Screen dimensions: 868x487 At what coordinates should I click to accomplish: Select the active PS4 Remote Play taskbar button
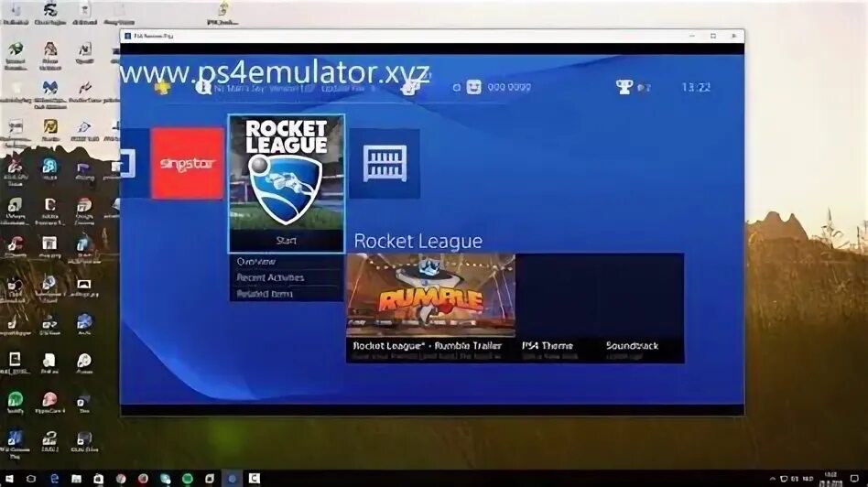pyautogui.click(x=232, y=478)
